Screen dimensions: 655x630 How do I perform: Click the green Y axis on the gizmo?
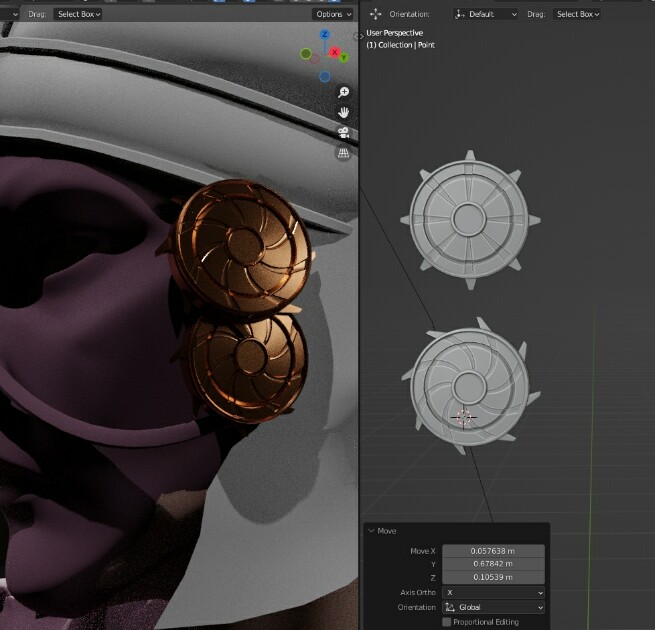click(344, 58)
